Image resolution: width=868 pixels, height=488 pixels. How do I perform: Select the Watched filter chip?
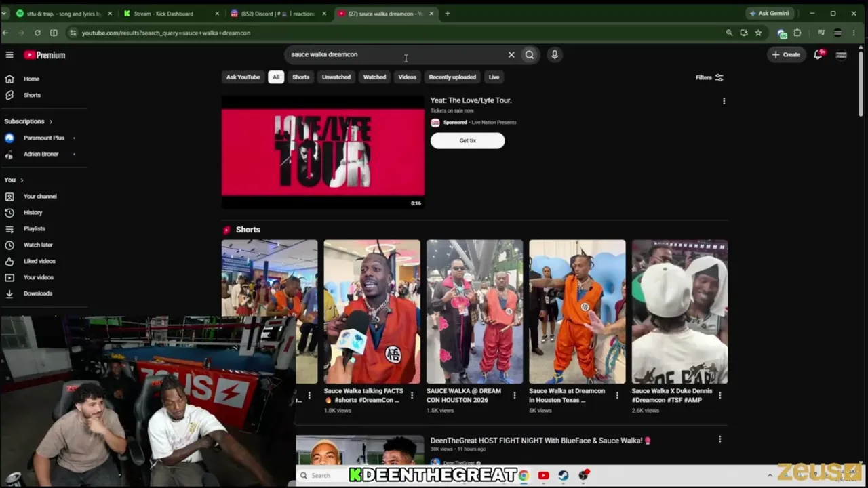pos(374,77)
